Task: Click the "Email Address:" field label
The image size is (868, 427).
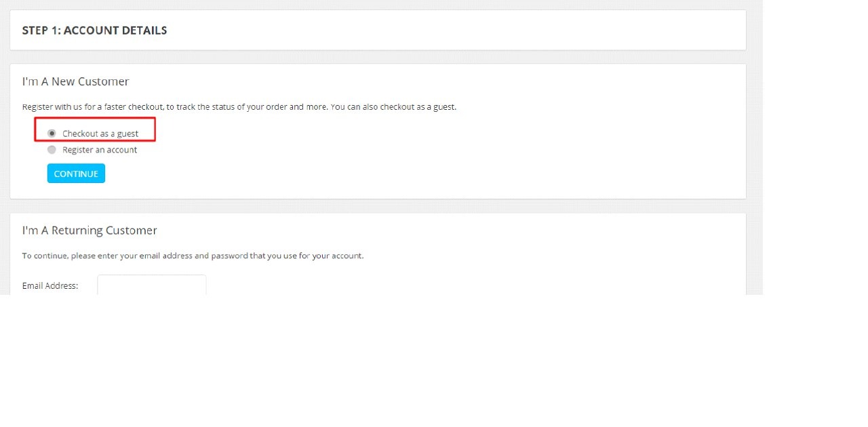Action: 50,286
